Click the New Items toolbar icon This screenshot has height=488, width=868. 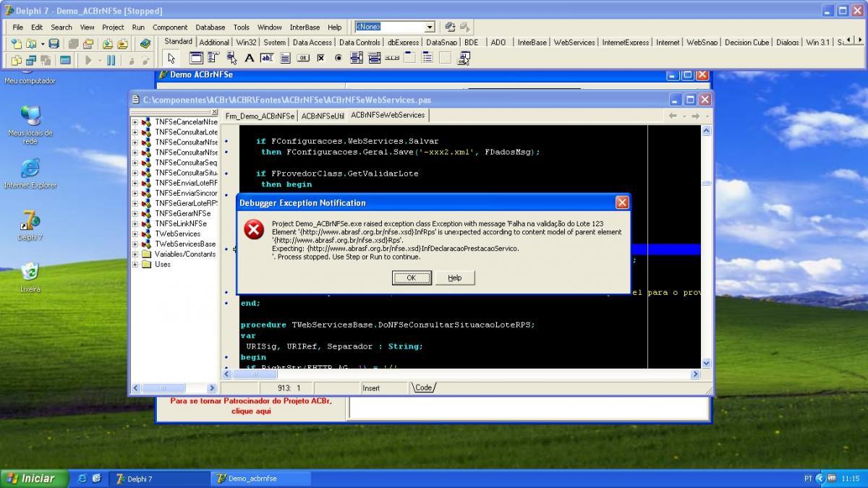click(x=17, y=43)
